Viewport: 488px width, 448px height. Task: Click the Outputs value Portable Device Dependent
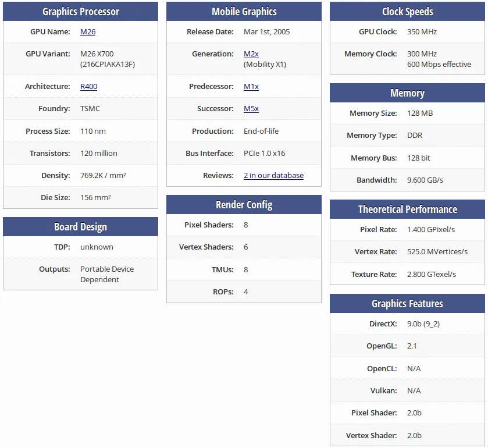coord(107,275)
